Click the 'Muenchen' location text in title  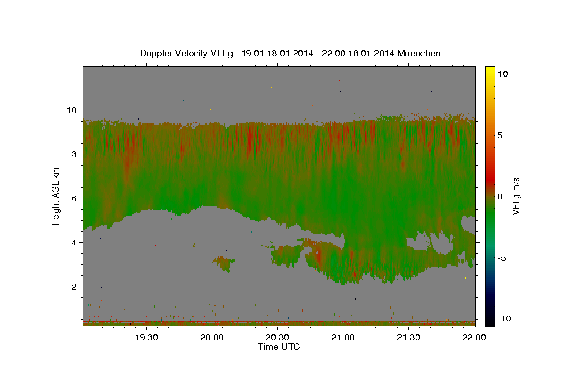click(x=419, y=53)
